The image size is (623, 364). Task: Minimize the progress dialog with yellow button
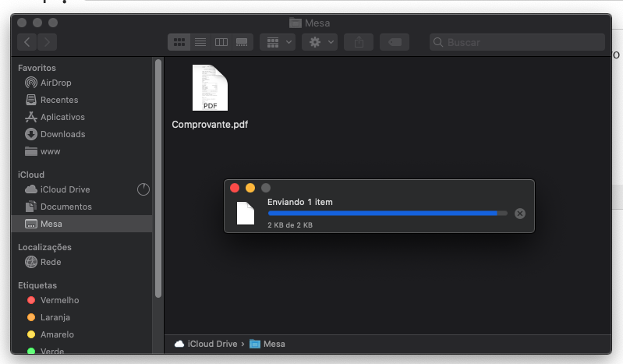click(x=250, y=188)
